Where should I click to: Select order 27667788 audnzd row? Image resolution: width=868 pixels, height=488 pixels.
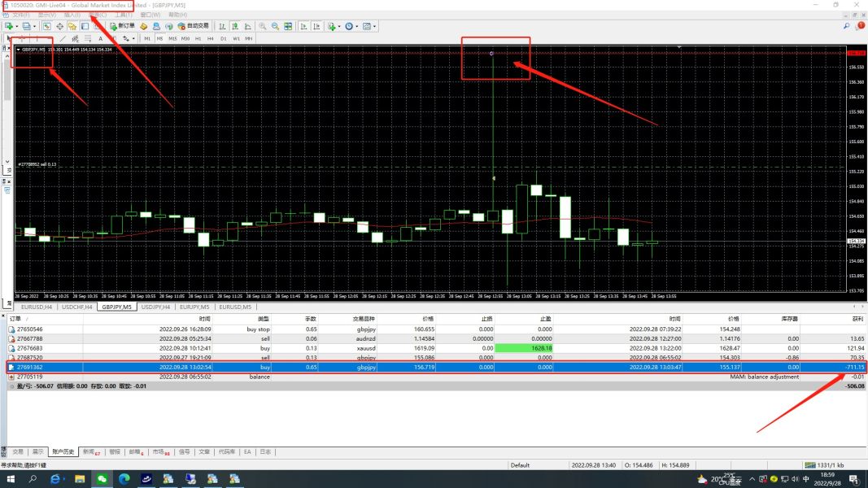click(436, 338)
